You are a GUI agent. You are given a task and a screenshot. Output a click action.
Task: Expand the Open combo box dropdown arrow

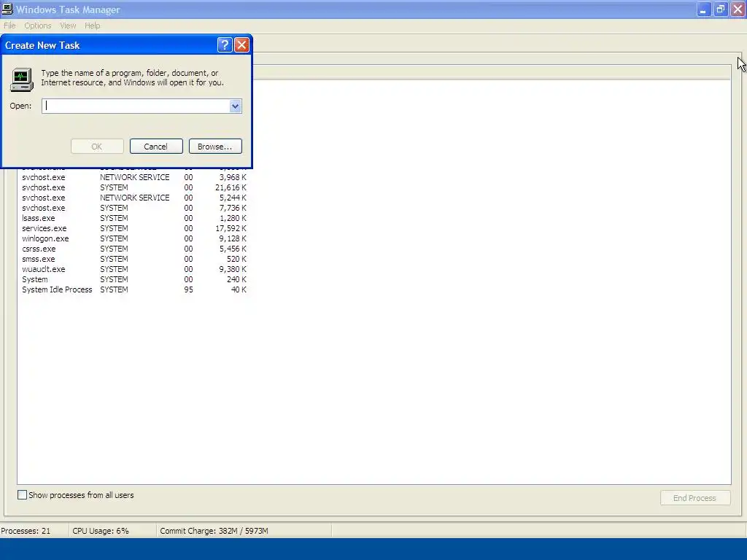click(235, 106)
